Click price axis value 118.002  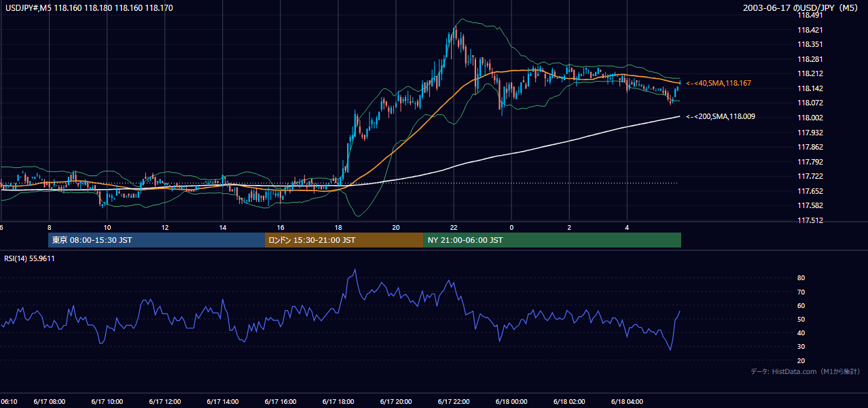pos(810,118)
